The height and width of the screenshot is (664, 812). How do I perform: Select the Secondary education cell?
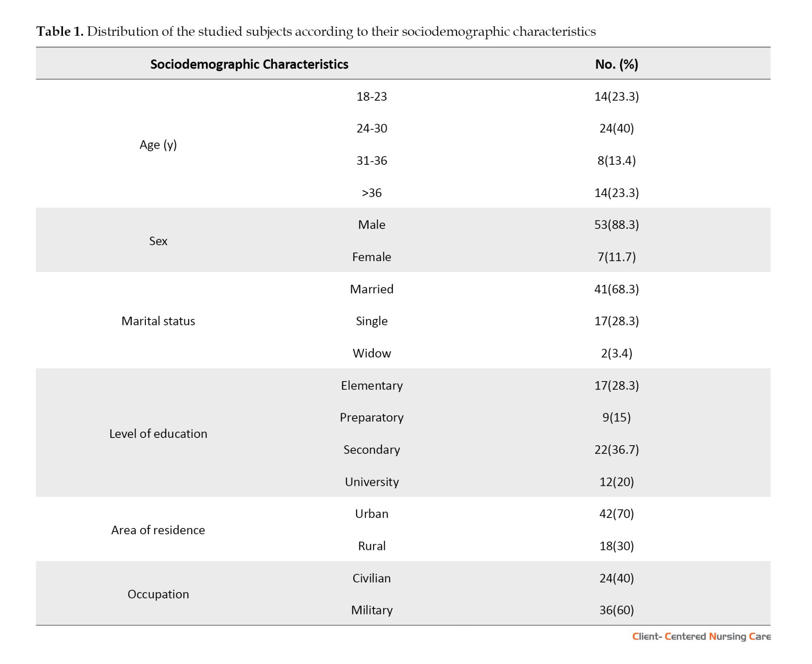(371, 450)
